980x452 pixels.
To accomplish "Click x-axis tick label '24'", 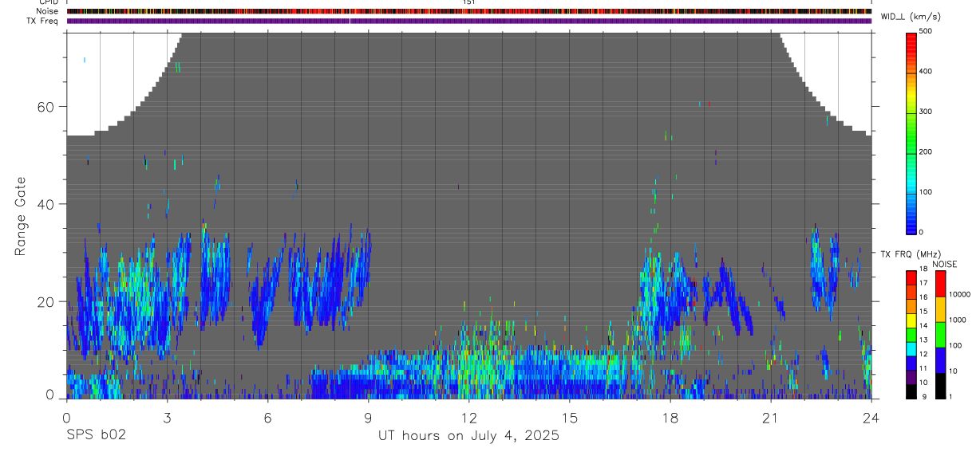I will [x=871, y=417].
